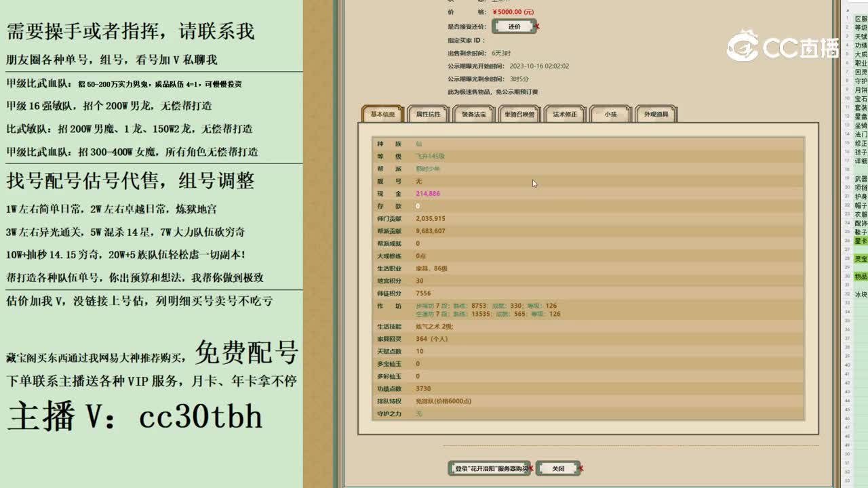The height and width of the screenshot is (488, 868).
Task: Click the 武器 cell in the spreadsheet
Action: [x=861, y=179]
